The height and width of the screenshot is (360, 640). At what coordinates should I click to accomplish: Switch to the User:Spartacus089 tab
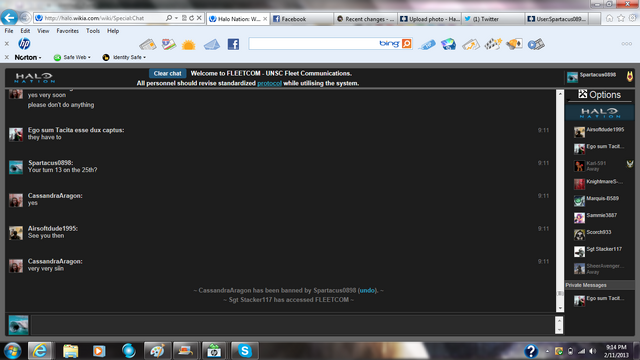point(557,19)
